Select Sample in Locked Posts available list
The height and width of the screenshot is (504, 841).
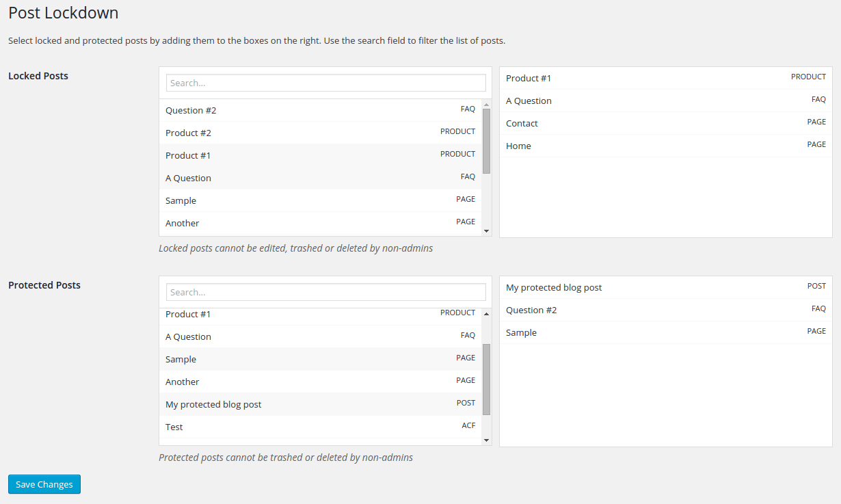(x=321, y=200)
